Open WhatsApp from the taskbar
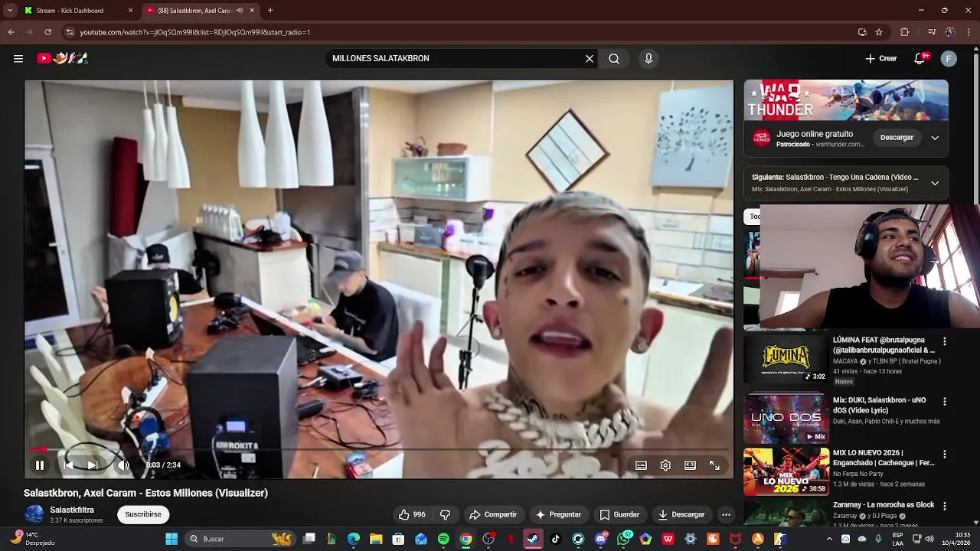980x551 pixels. pyautogui.click(x=624, y=539)
